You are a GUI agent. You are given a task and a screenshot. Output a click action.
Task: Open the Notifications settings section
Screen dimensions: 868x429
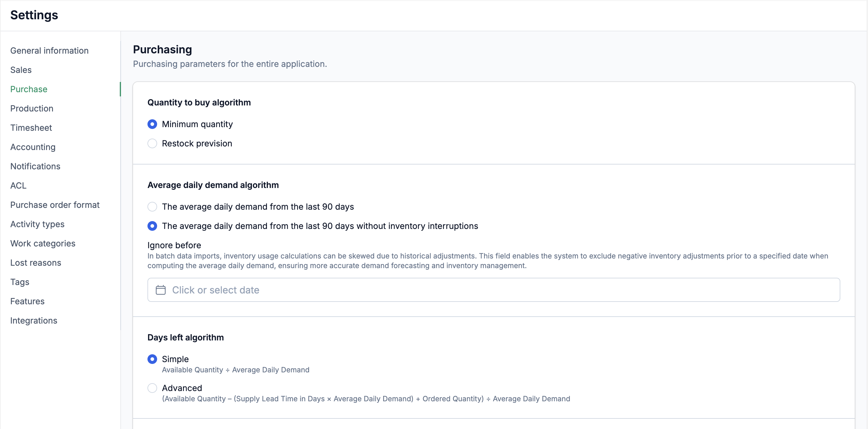point(36,166)
